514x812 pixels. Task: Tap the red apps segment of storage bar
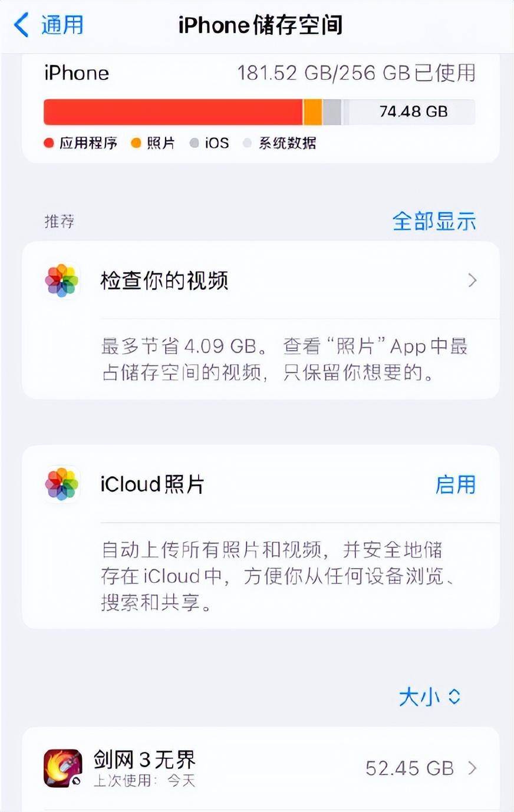point(173,112)
